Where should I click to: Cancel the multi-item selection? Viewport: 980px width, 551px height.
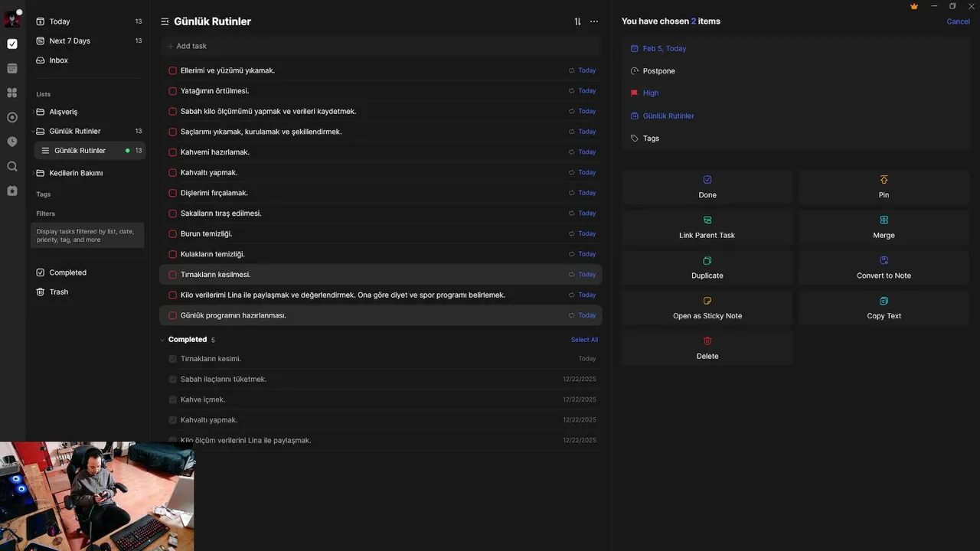pos(958,21)
